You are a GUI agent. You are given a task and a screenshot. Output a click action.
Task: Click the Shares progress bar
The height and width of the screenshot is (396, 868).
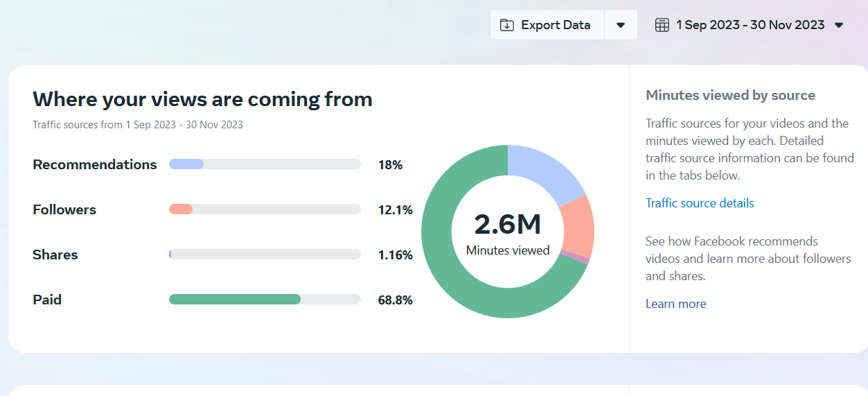[265, 255]
